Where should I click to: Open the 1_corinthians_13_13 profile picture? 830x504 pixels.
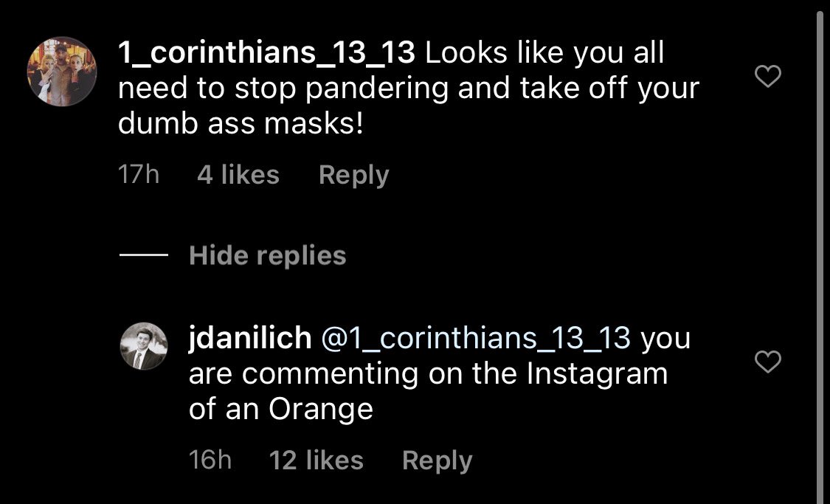coord(62,72)
